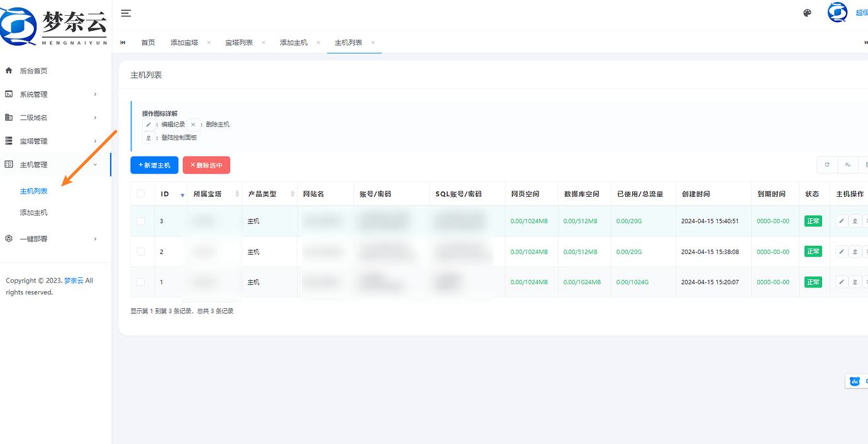The image size is (868, 444).
Task: Jump to first tab using left arrow icon
Action: [x=123, y=43]
